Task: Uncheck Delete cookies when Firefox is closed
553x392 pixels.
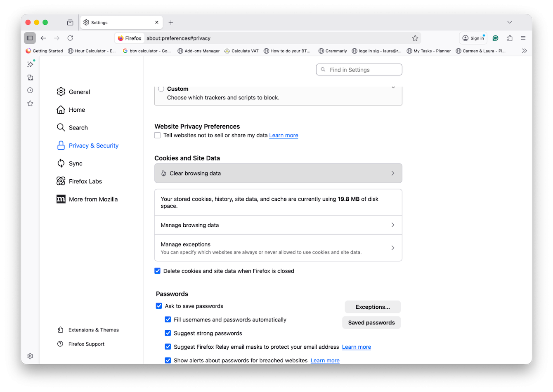Action: [x=157, y=271]
